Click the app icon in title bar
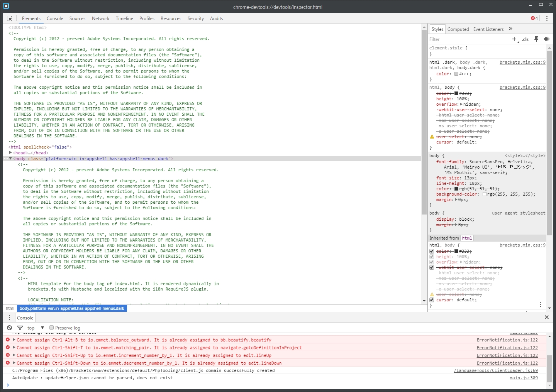This screenshot has width=556, height=392. (6, 6)
